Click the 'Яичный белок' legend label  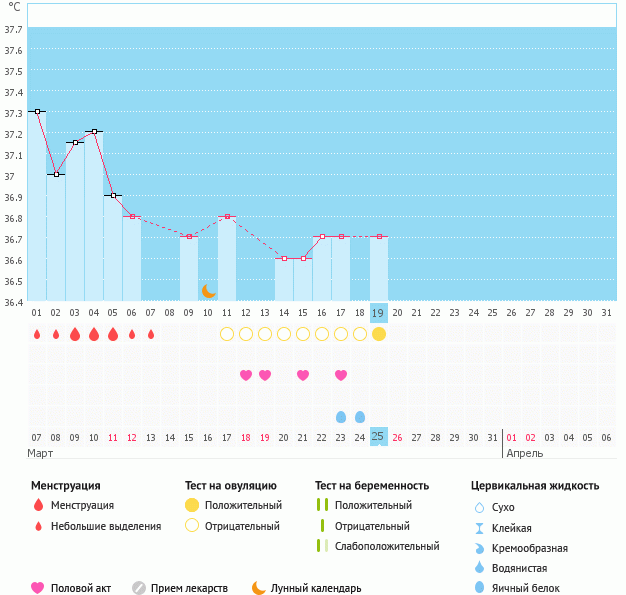(526, 588)
